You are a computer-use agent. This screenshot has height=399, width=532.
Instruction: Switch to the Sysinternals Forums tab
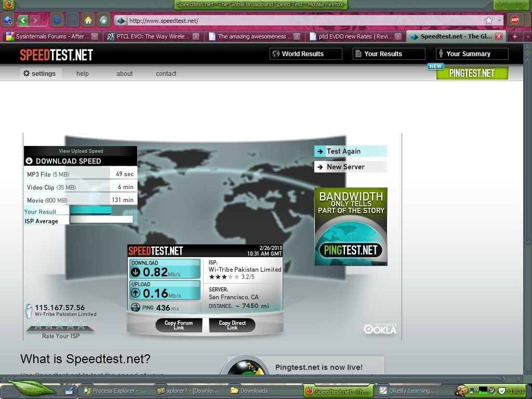47,36
